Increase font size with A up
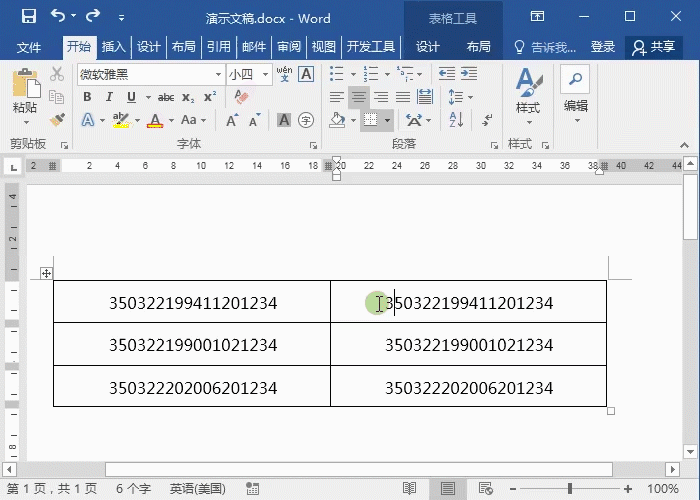Viewport: 700px width, 500px height. [232, 120]
